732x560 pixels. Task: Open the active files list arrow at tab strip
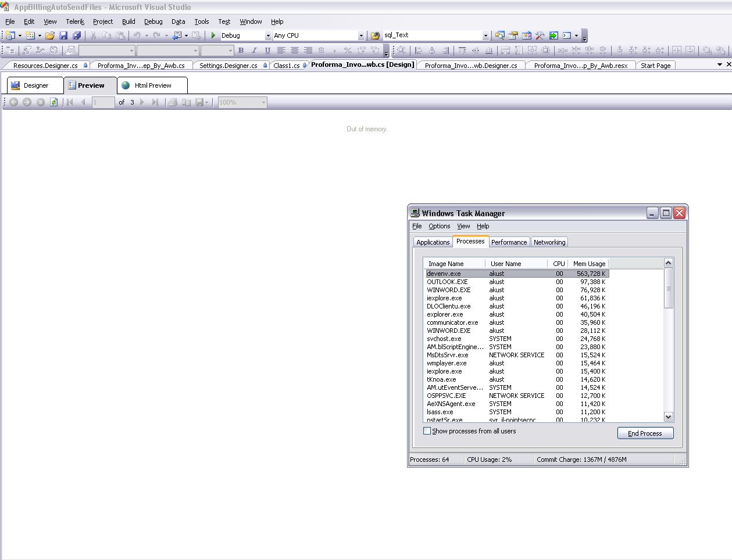[720, 64]
